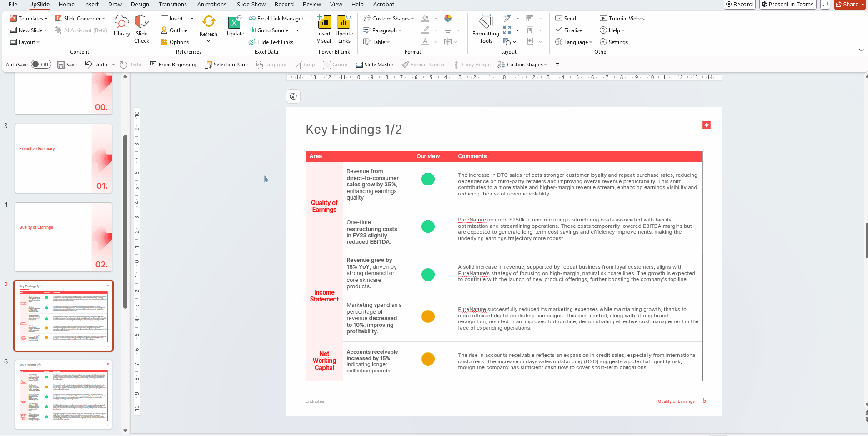868x436 pixels.
Task: Open the Selection Pane
Action: (x=226, y=65)
